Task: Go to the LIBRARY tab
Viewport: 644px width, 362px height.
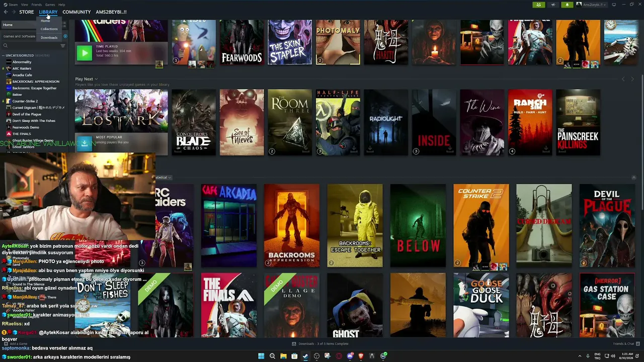Action: click(x=48, y=12)
